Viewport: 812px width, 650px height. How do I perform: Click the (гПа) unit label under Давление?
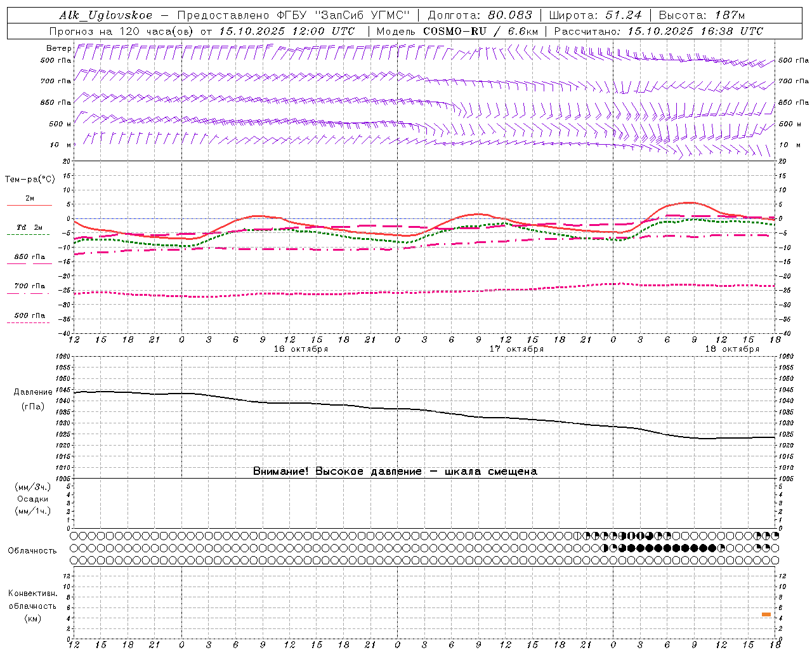pyautogui.click(x=33, y=407)
